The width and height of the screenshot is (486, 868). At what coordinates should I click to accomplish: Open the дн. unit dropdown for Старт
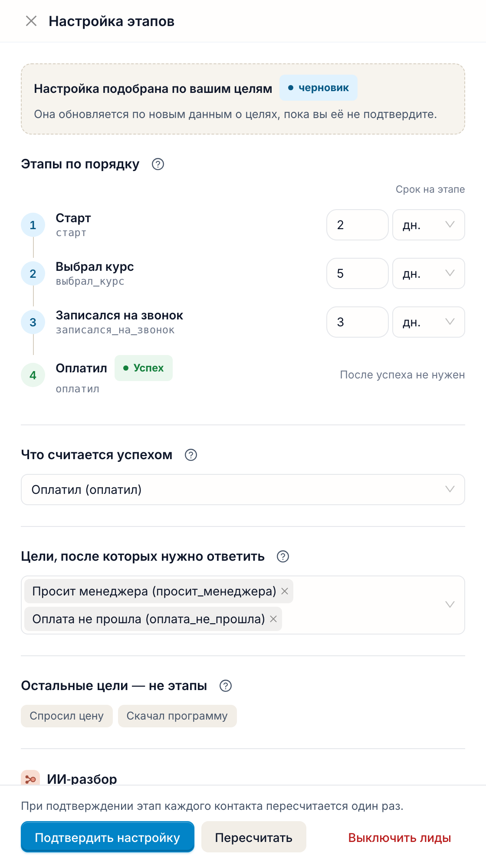429,225
